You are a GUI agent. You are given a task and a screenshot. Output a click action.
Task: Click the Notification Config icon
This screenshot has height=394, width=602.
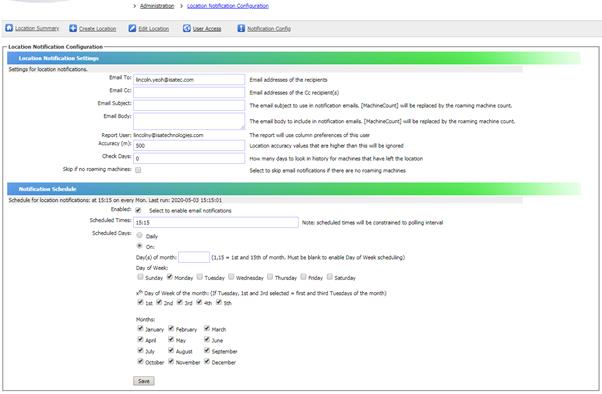coord(241,28)
